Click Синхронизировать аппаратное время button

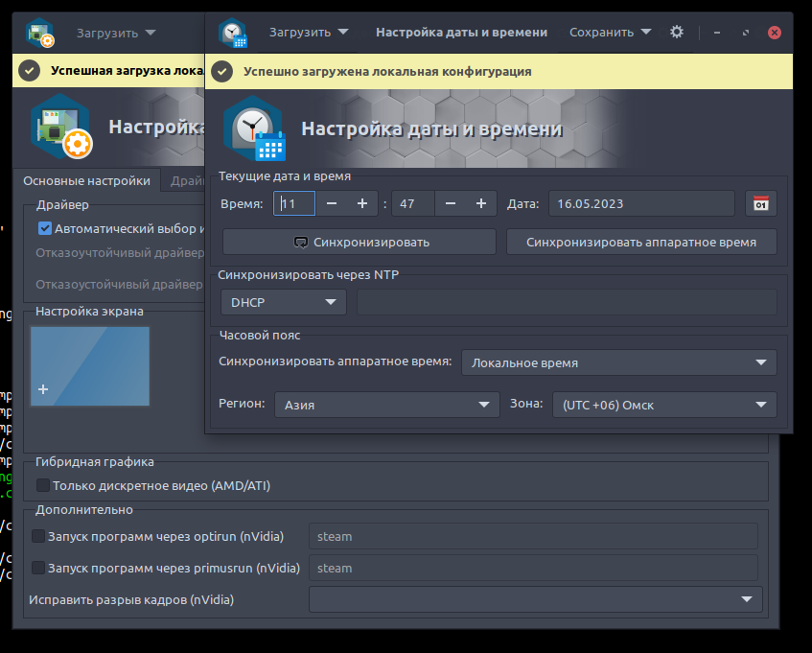[x=640, y=242]
